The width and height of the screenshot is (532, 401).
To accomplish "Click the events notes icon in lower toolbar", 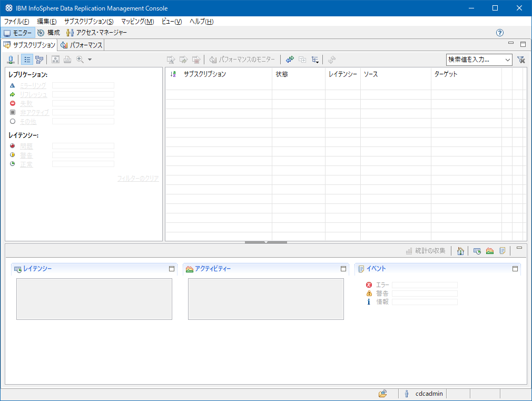I will click(502, 251).
